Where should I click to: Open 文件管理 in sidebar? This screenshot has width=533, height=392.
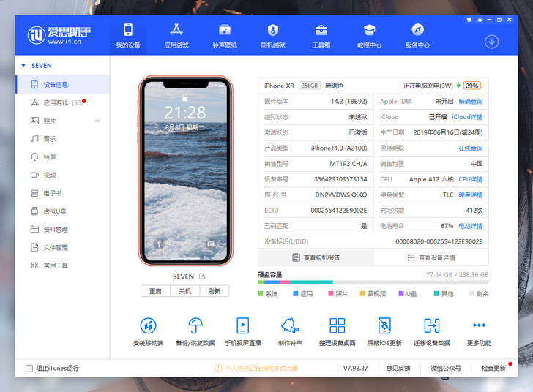click(63, 247)
